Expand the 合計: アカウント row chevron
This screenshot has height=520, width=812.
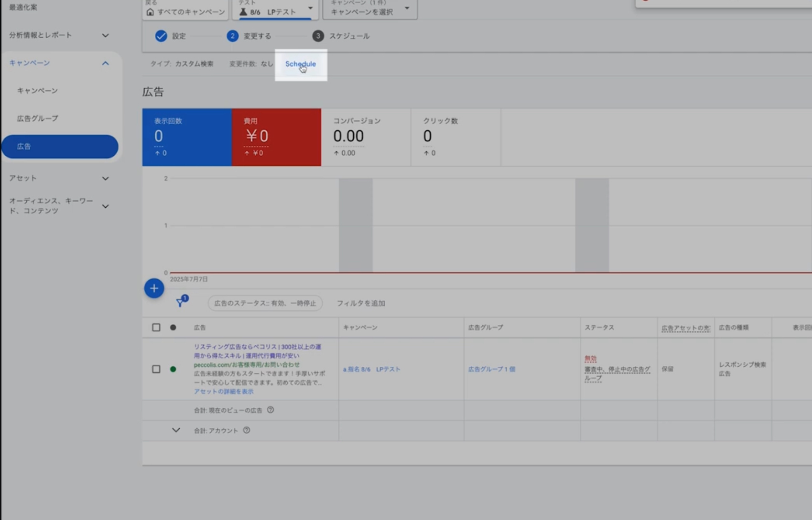pyautogui.click(x=176, y=430)
